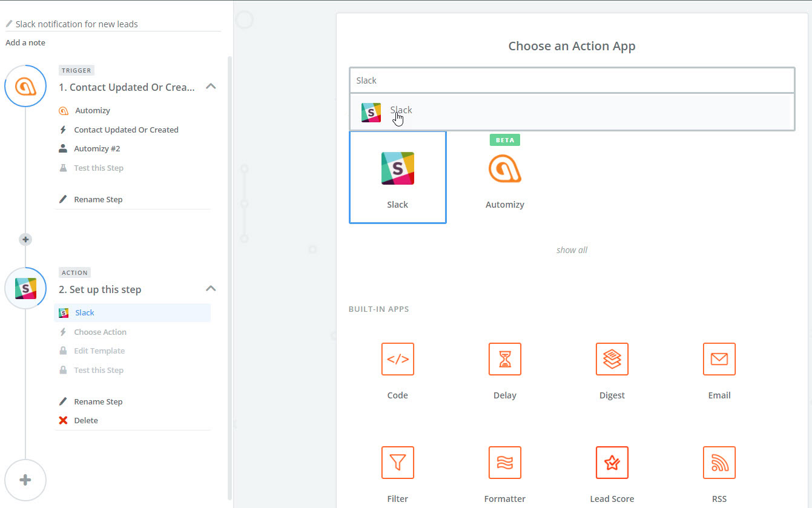Screen dimensions: 812x508
Task: Click the left sidebar scrollbar
Action: coord(229,279)
